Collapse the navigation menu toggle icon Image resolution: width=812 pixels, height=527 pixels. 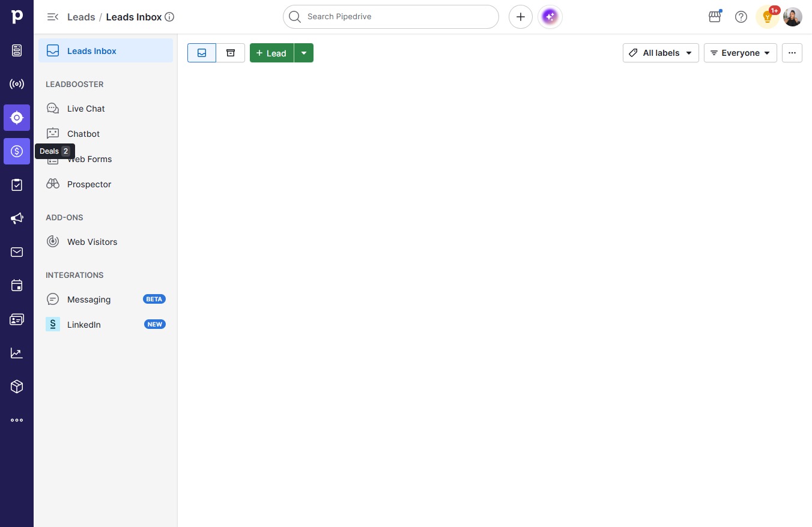tap(53, 17)
